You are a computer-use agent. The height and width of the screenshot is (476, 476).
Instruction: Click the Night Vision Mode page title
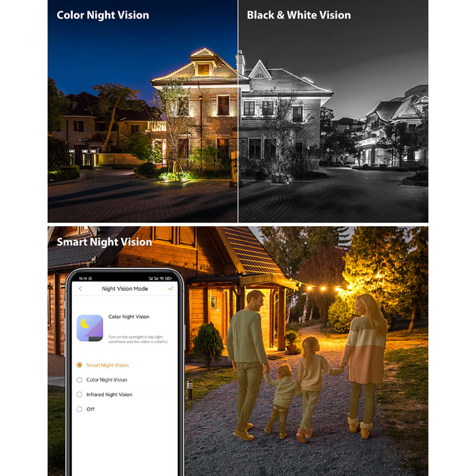125,289
